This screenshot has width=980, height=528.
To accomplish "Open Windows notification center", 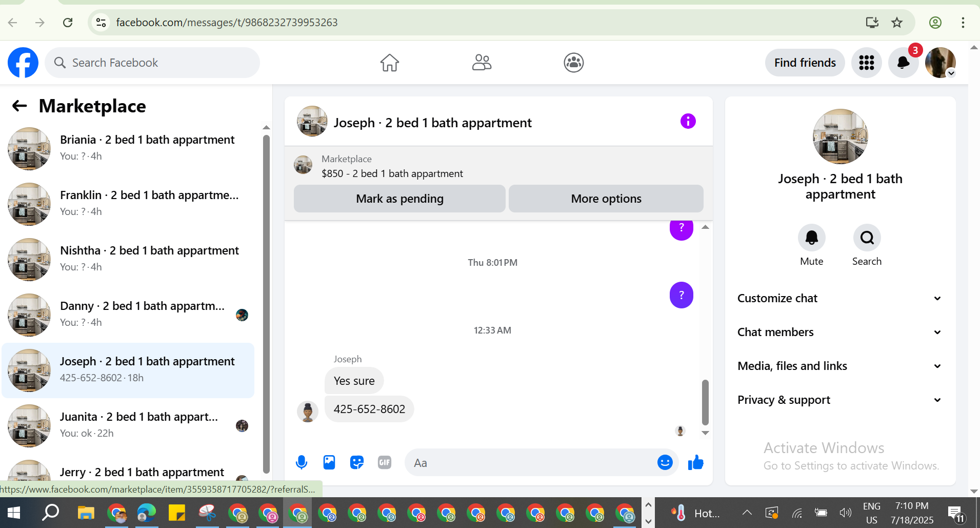I will pyautogui.click(x=956, y=513).
